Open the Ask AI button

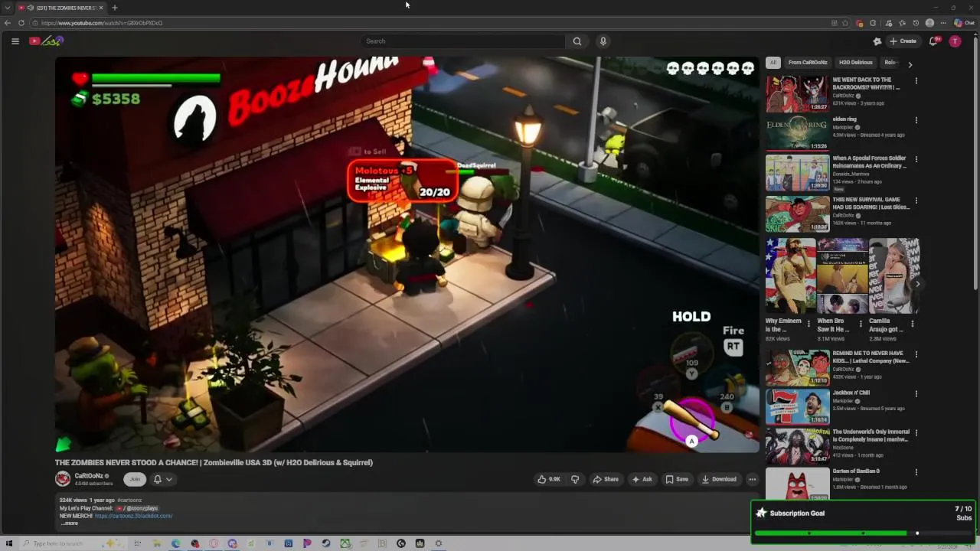[642, 479]
